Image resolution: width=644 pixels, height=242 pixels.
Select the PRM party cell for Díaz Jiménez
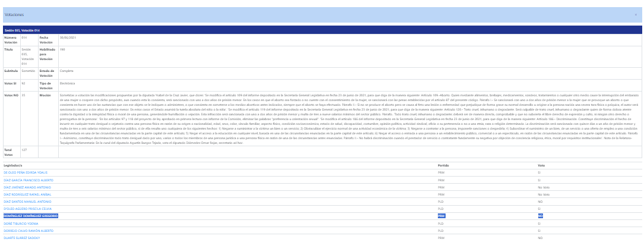click(441, 187)
